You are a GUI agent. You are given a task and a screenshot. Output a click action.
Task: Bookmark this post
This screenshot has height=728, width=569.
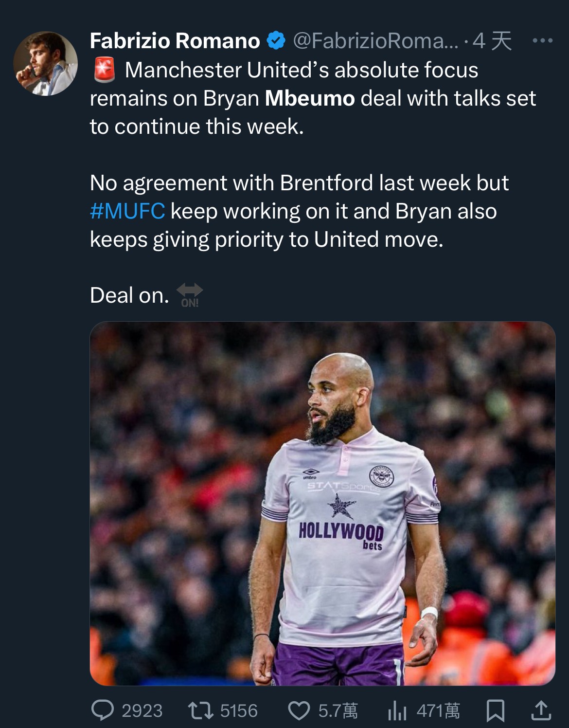pyautogui.click(x=495, y=711)
